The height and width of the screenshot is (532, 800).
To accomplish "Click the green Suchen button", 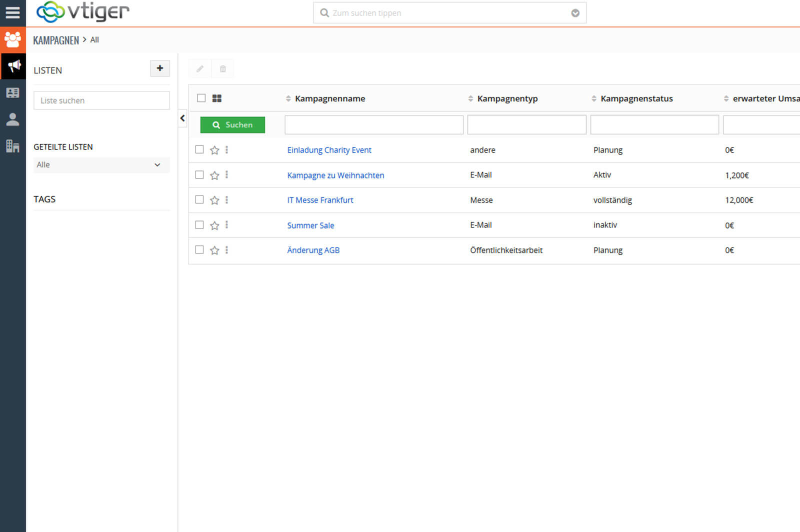I will [232, 125].
